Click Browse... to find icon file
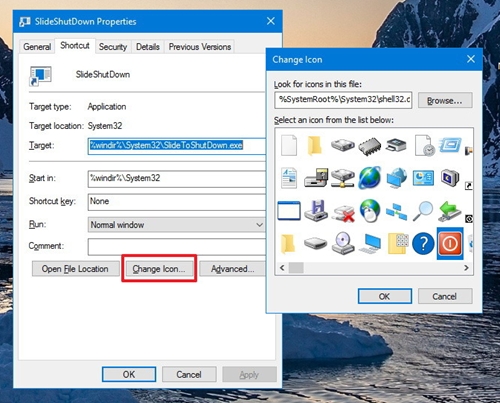Screen dimensions: 500x403 445,100
